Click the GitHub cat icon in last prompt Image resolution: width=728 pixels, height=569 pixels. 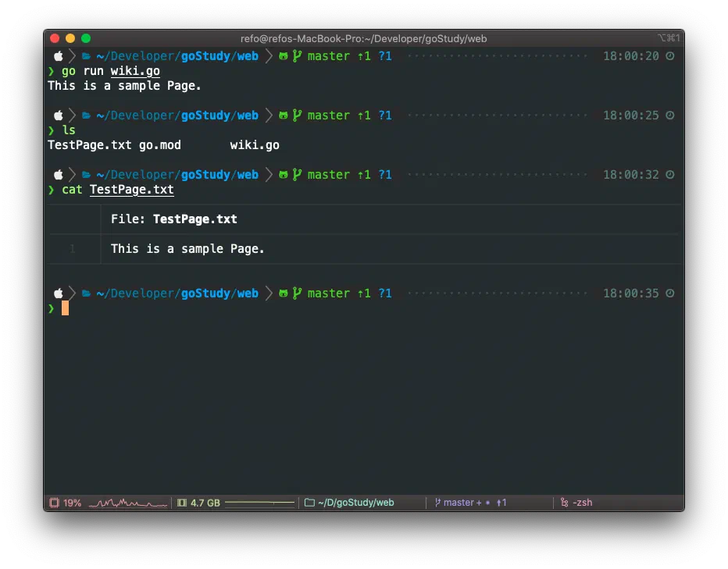click(x=283, y=293)
